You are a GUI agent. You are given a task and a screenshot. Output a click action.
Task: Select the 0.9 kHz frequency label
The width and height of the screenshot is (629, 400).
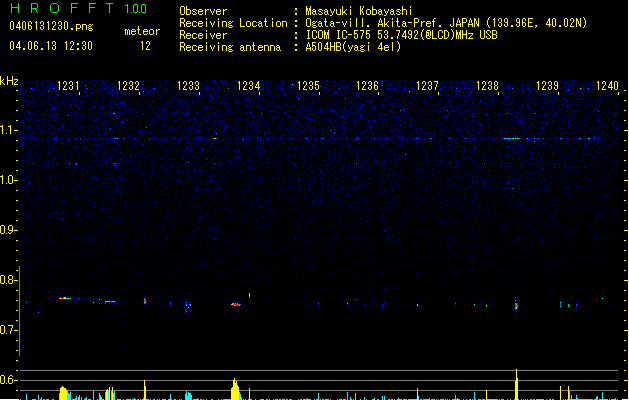coord(9,230)
